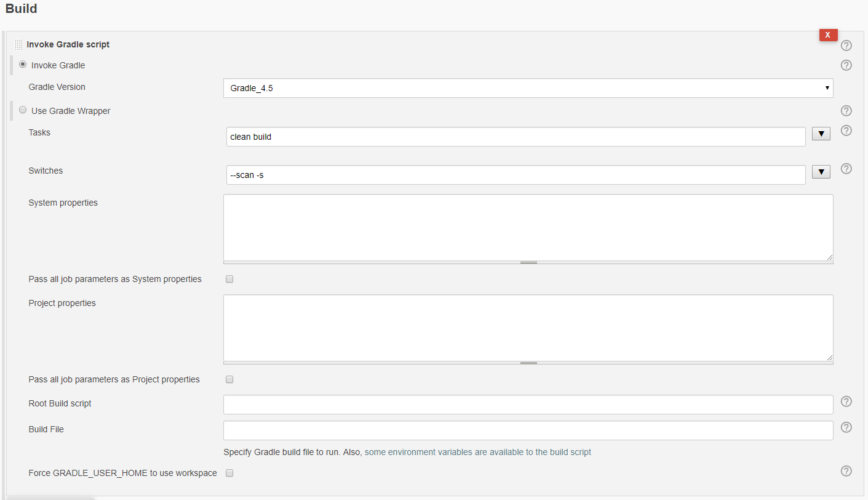Expand the Switches field with arrow button

point(821,172)
